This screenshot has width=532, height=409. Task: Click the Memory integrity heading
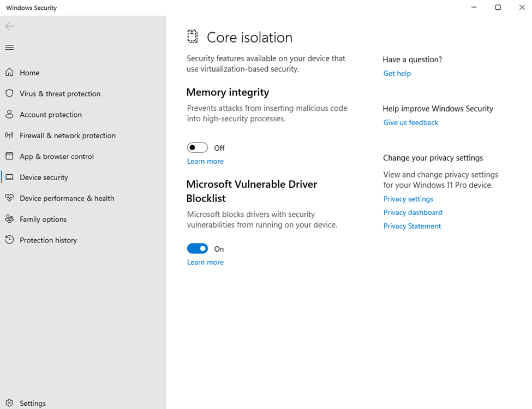coord(228,92)
